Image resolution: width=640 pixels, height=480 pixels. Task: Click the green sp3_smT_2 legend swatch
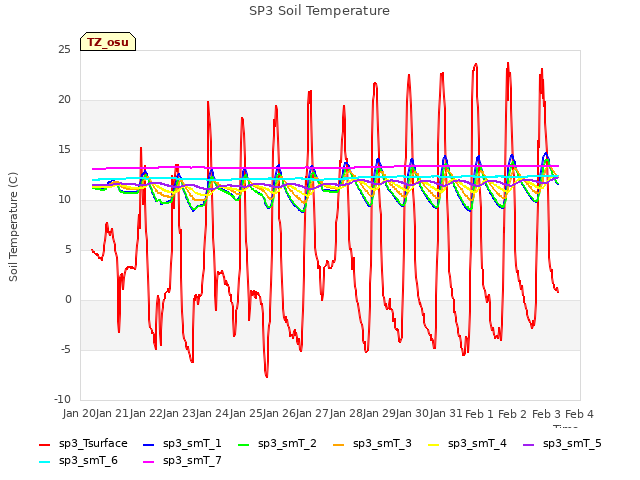pos(244,444)
